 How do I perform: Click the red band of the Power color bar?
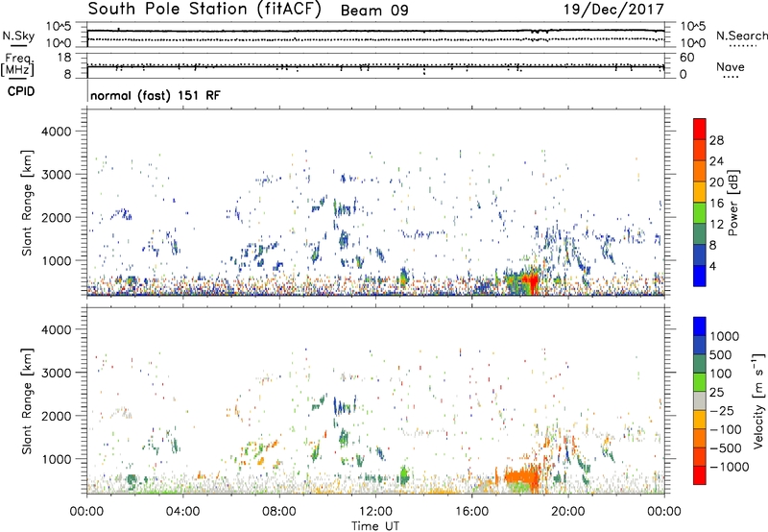(x=700, y=129)
